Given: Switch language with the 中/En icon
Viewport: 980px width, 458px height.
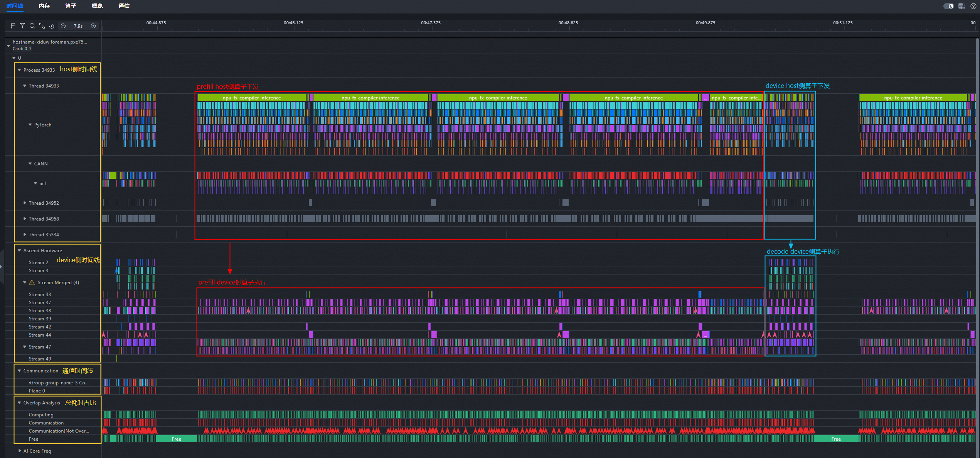Looking at the screenshot, I should point(961,6).
